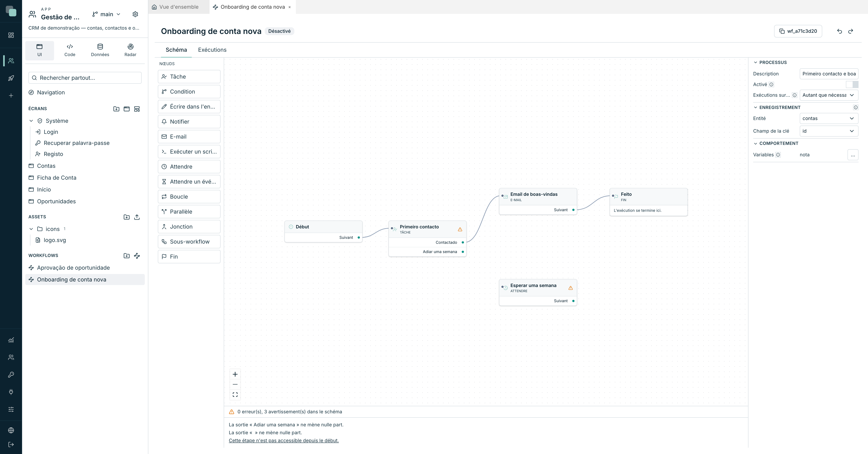Click the Rechercher partout search field

(85, 78)
